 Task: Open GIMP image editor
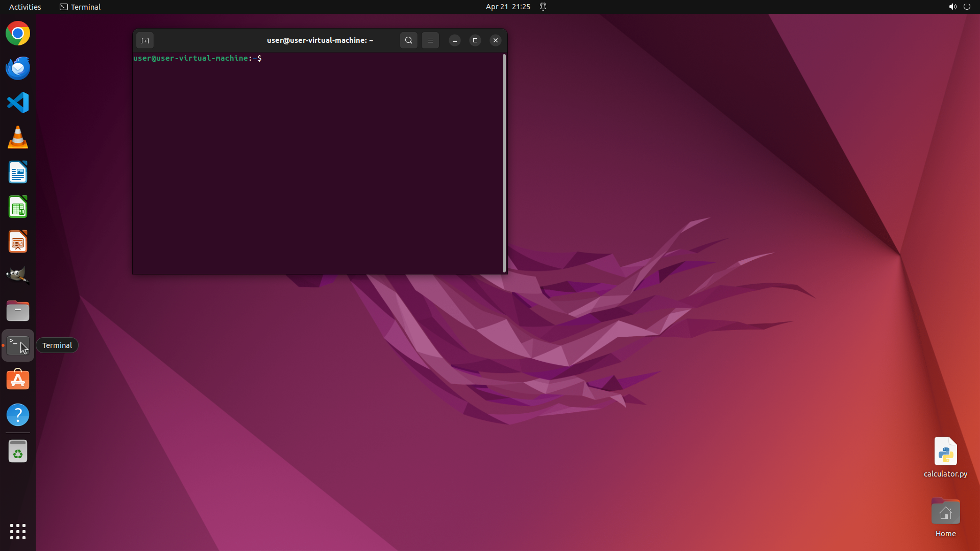click(18, 275)
